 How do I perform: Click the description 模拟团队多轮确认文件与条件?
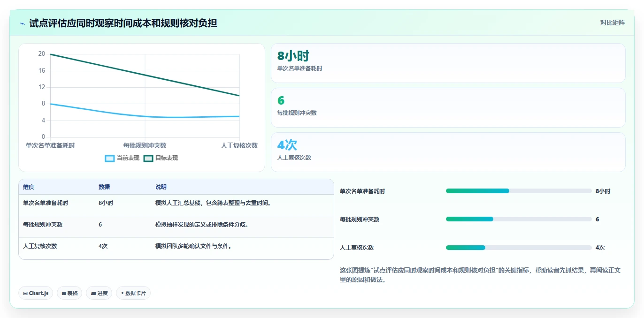coord(193,246)
